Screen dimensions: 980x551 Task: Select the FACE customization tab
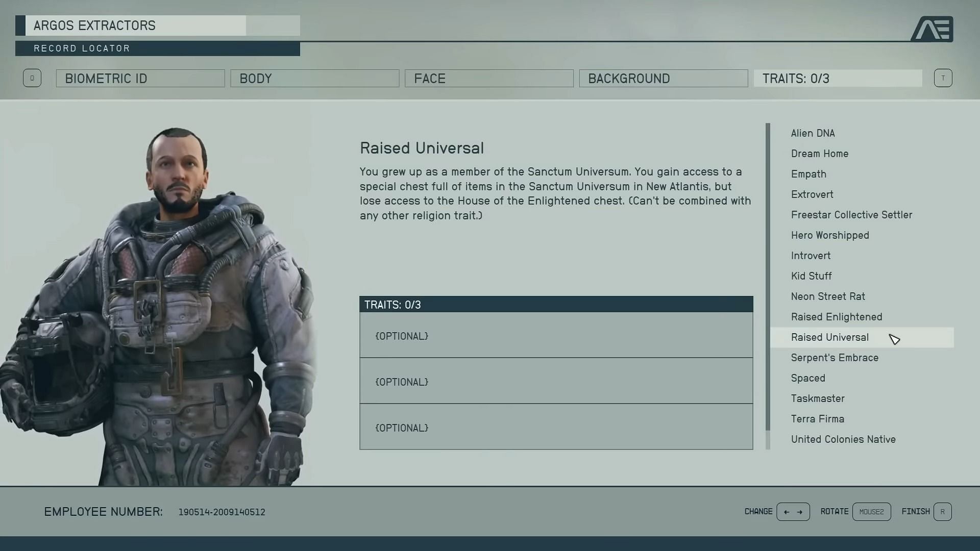pos(489,78)
